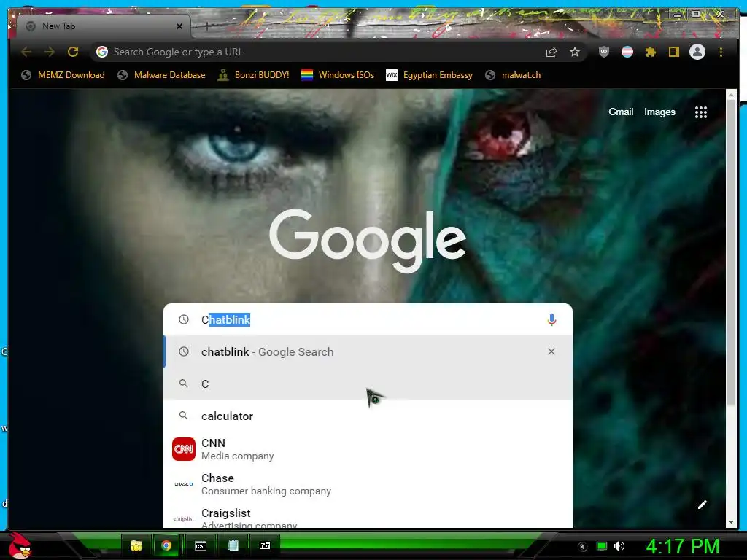The height and width of the screenshot is (560, 747).
Task: Open 7-Zip from the taskbar
Action: pyautogui.click(x=265, y=545)
